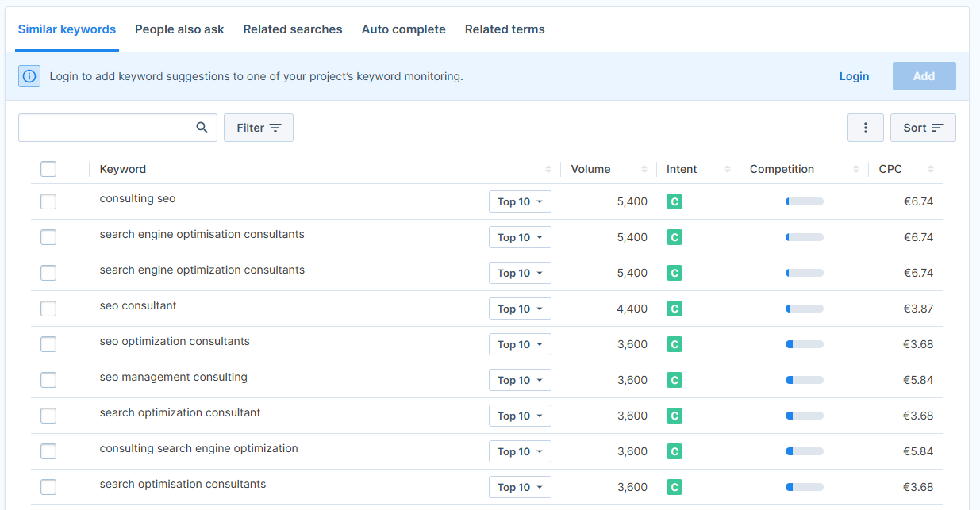Select the Auto complete tab
Screen dimensions: 980x510
pyautogui.click(x=404, y=29)
